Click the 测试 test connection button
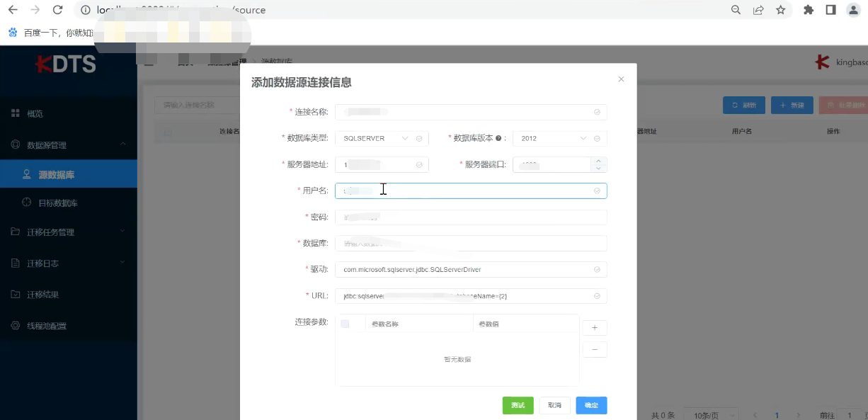Screen dimensions: 868x420 [x=518, y=405]
